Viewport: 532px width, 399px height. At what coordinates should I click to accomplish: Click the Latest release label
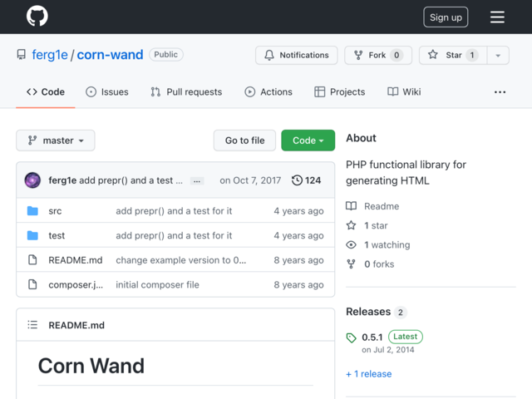point(406,337)
